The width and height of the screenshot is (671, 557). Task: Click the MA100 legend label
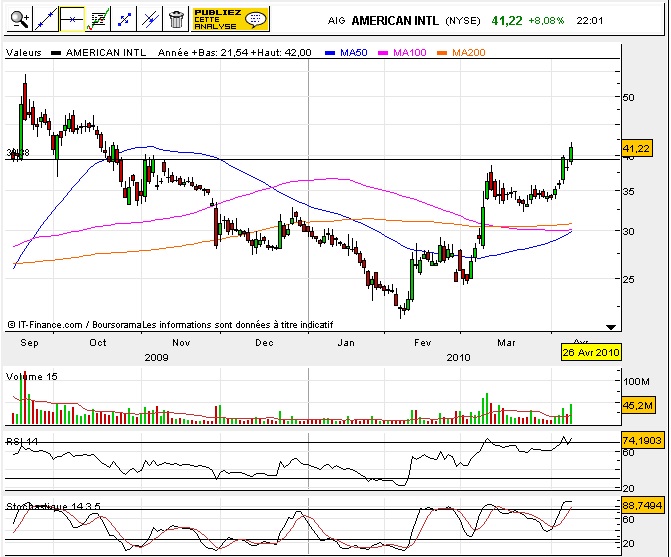410,53
